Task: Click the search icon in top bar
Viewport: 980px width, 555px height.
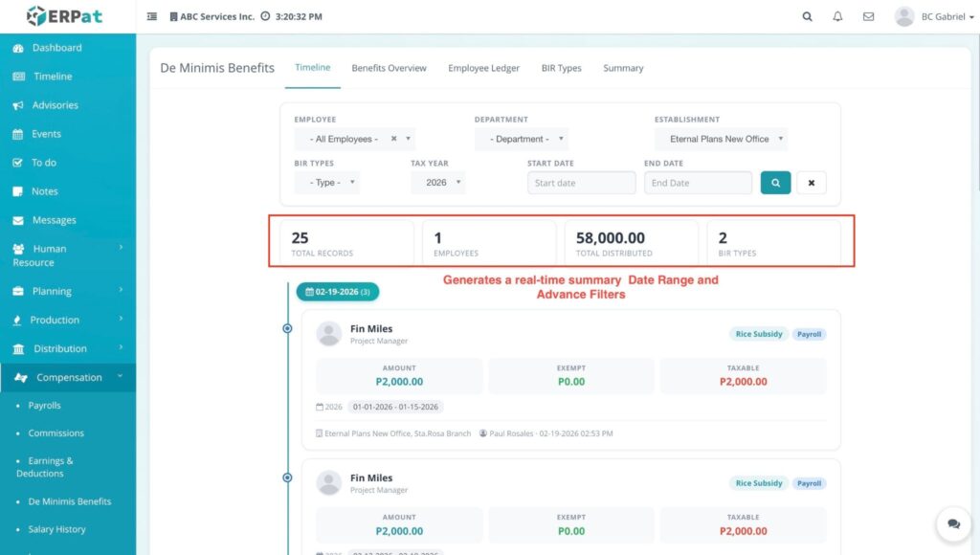Action: [x=807, y=16]
